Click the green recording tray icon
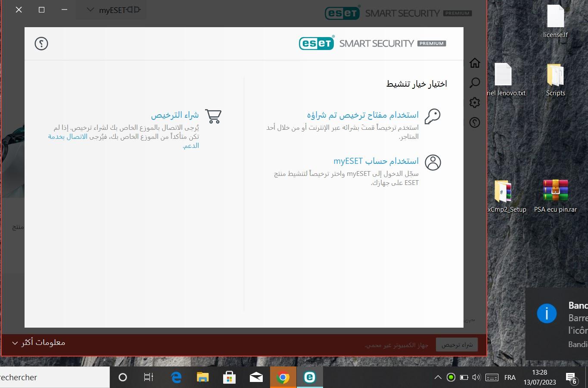The image size is (588, 388). [x=451, y=377]
